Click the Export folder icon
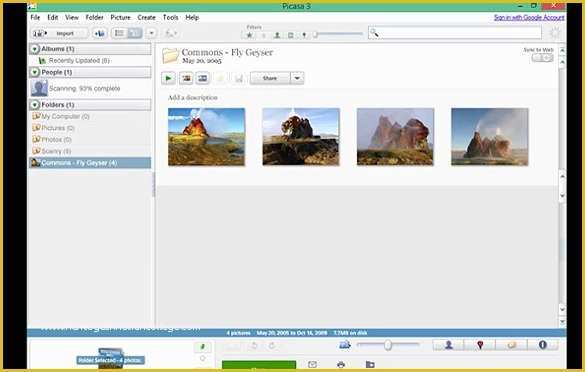Image resolution: width=585 pixels, height=372 pixels. 370,364
